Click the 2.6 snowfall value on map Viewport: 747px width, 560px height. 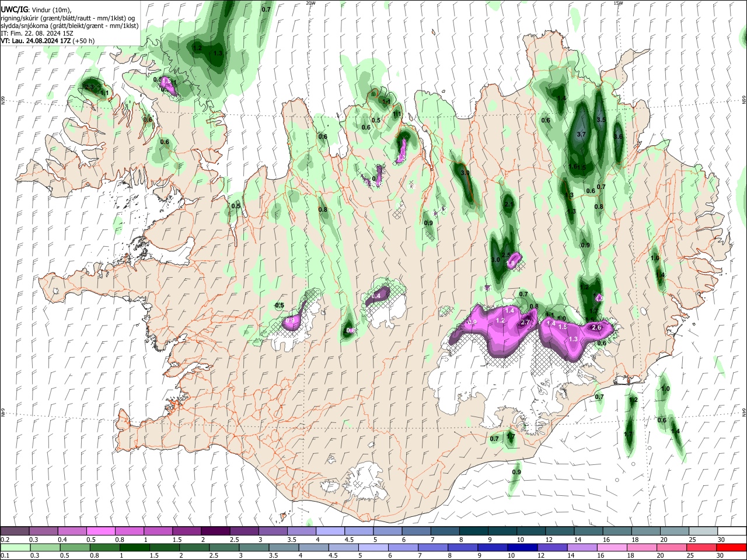pos(596,328)
